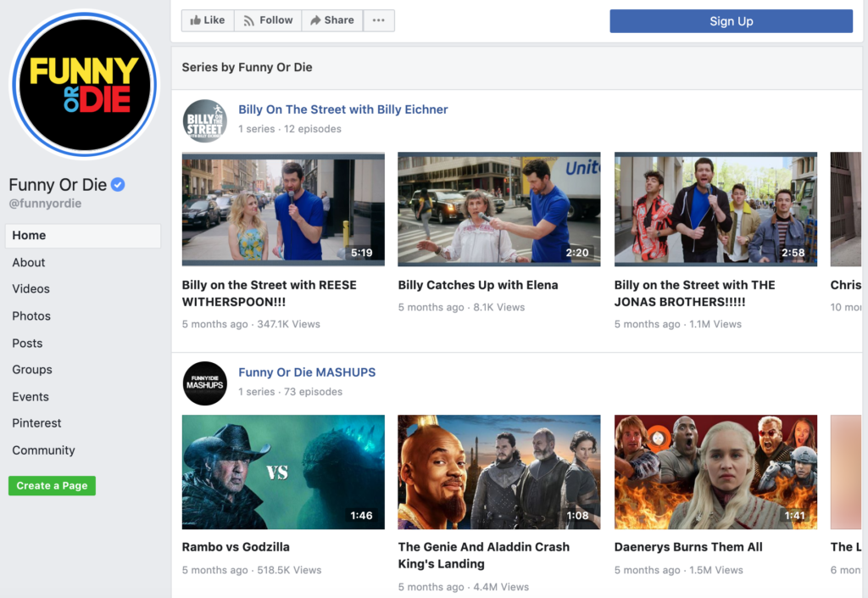Screen dimensions: 868x598
Task: Click the Create a Page button
Action: (52, 486)
